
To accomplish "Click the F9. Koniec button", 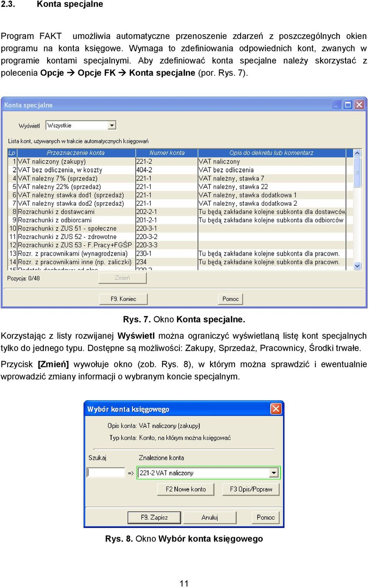I will (x=123, y=299).
